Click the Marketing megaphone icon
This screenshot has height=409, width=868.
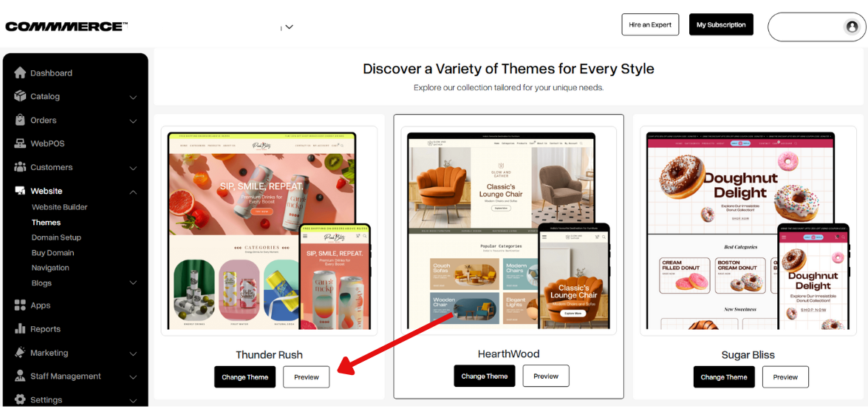(x=20, y=353)
